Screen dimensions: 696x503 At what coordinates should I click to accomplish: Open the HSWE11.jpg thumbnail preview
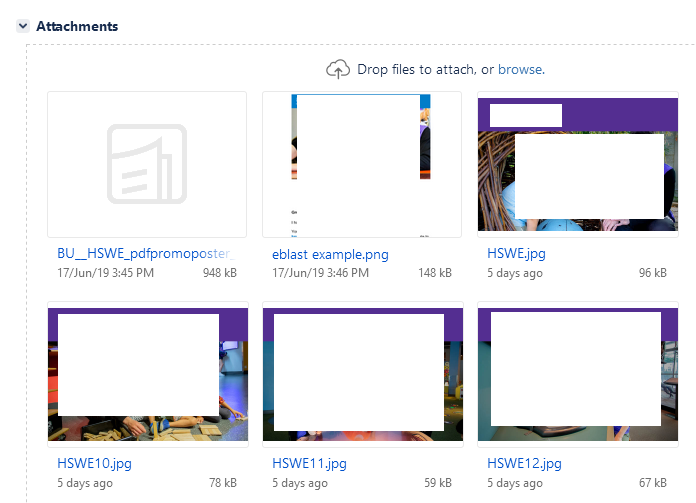363,374
